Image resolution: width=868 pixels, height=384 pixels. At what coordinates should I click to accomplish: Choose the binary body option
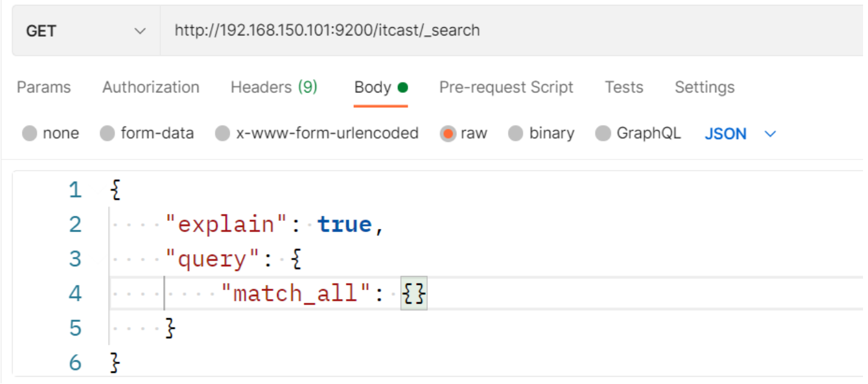[515, 133]
